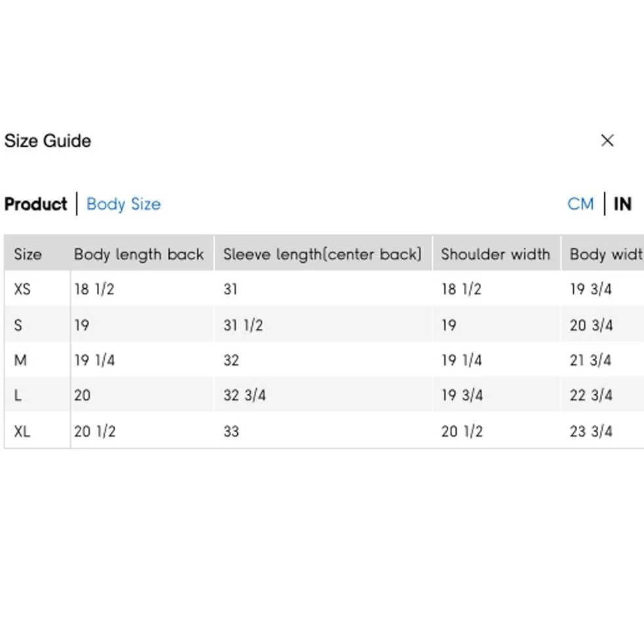Click the M shoulder width 19 1/4 cell

[x=462, y=360]
